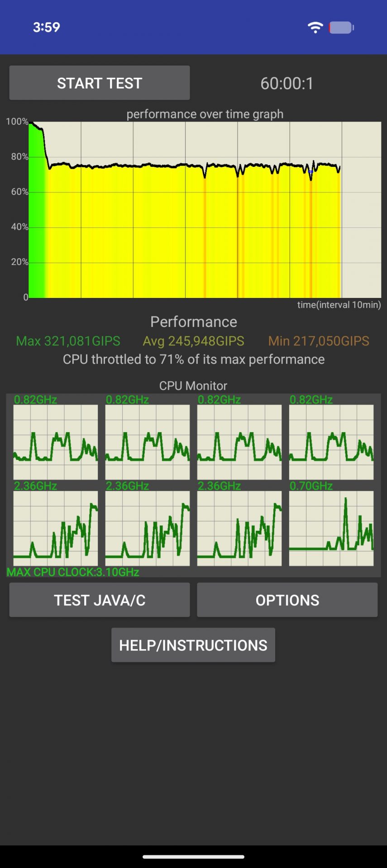
Task: Tap the Avg 245,948GIPS value
Action: click(x=194, y=341)
